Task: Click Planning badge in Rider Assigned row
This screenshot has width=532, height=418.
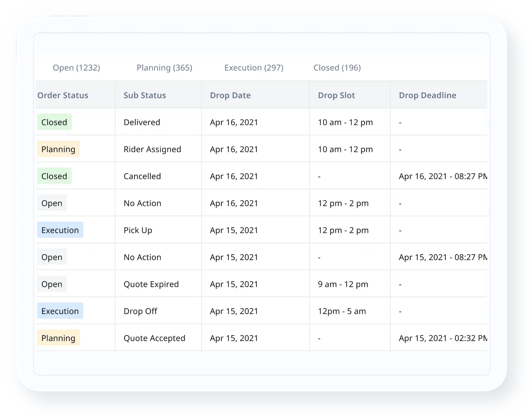Action: 58,149
